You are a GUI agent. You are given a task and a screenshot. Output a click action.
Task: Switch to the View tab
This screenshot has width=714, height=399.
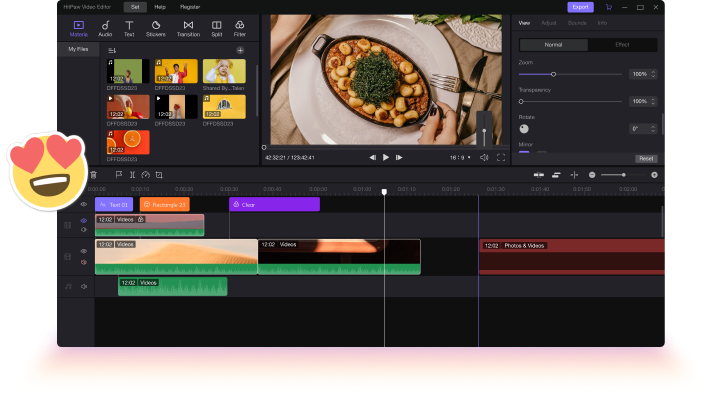(524, 23)
